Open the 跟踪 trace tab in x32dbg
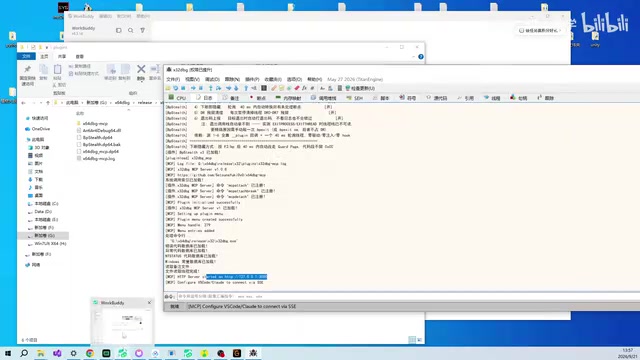 (x=546, y=98)
